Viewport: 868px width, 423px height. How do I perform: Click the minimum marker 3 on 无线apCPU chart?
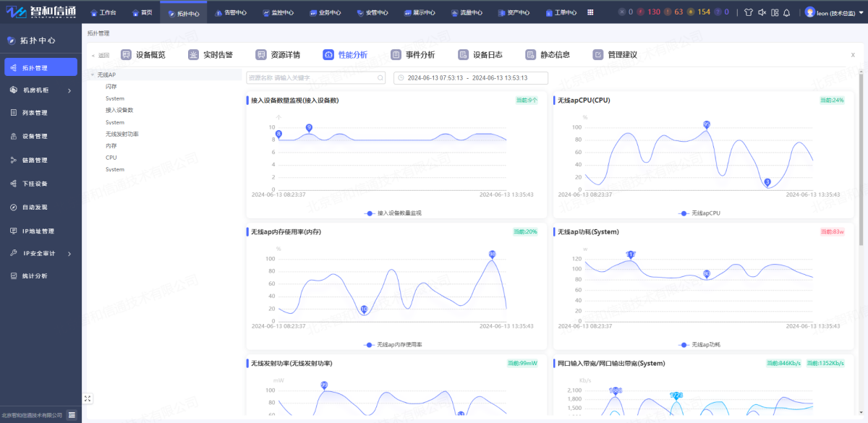[767, 182]
